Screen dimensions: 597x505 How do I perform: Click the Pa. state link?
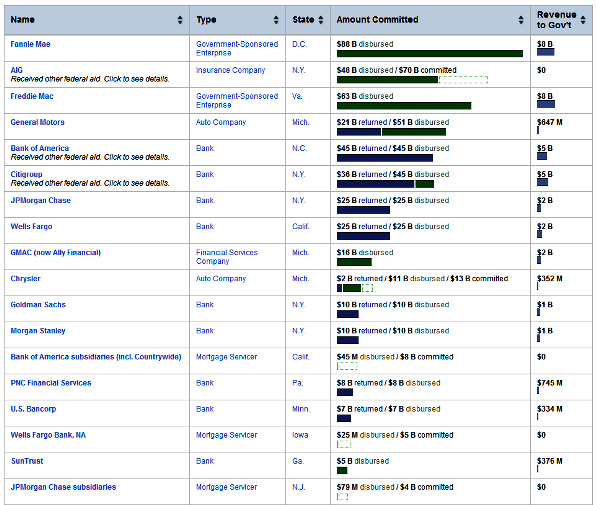pyautogui.click(x=297, y=383)
